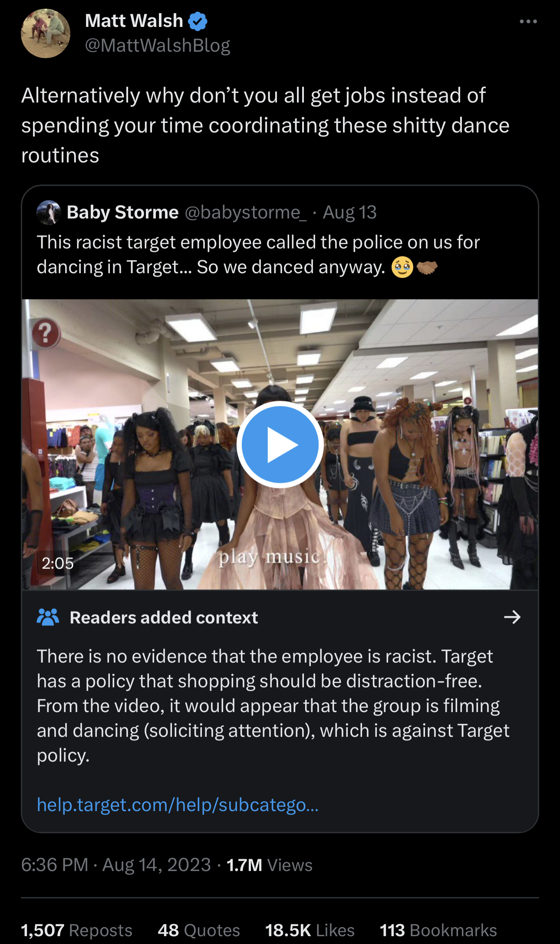The width and height of the screenshot is (560, 944).
Task: Open Matt Walsh's profile picture
Action: (x=46, y=33)
